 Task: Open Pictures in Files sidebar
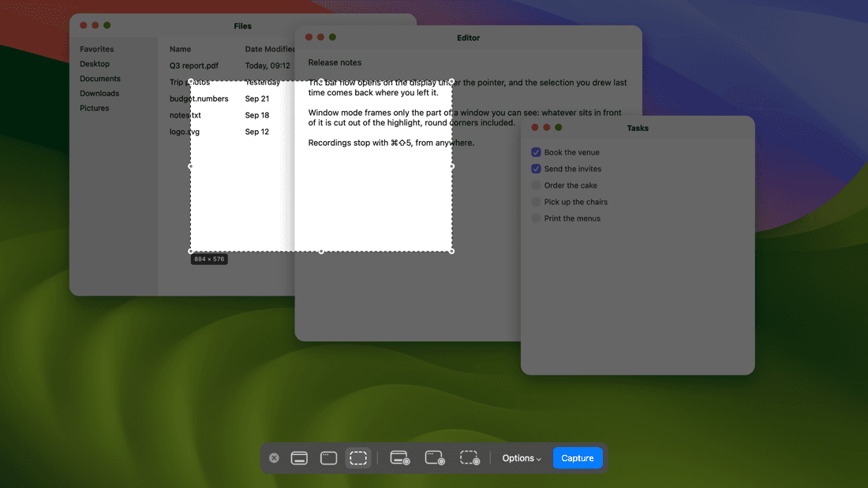(94, 108)
